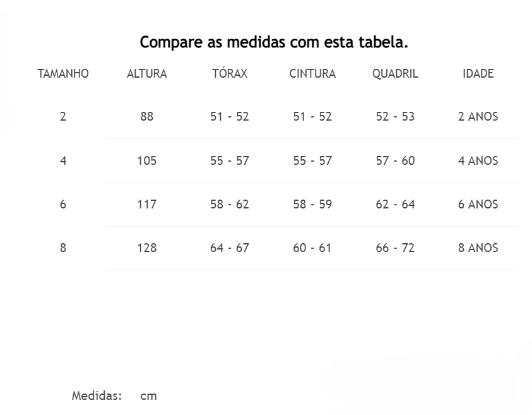Open the faint Provador Virtual button
The height and width of the screenshot is (415, 532).
click(x=444, y=389)
